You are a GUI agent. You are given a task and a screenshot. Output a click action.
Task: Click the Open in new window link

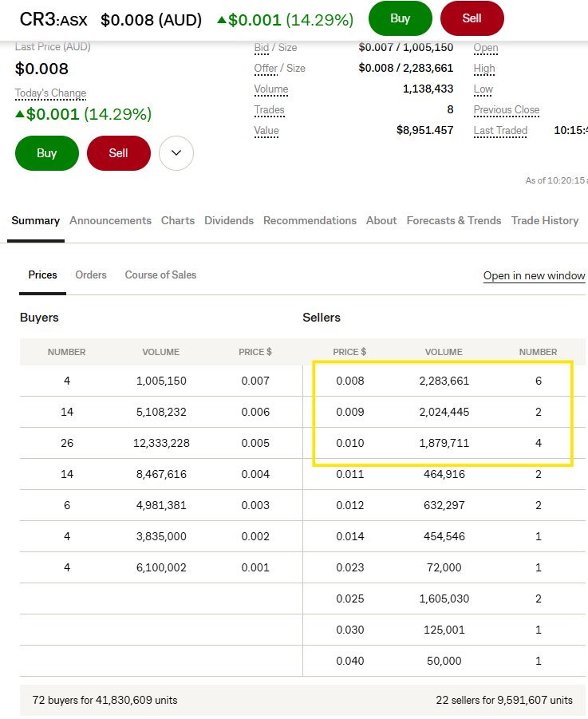click(x=534, y=275)
